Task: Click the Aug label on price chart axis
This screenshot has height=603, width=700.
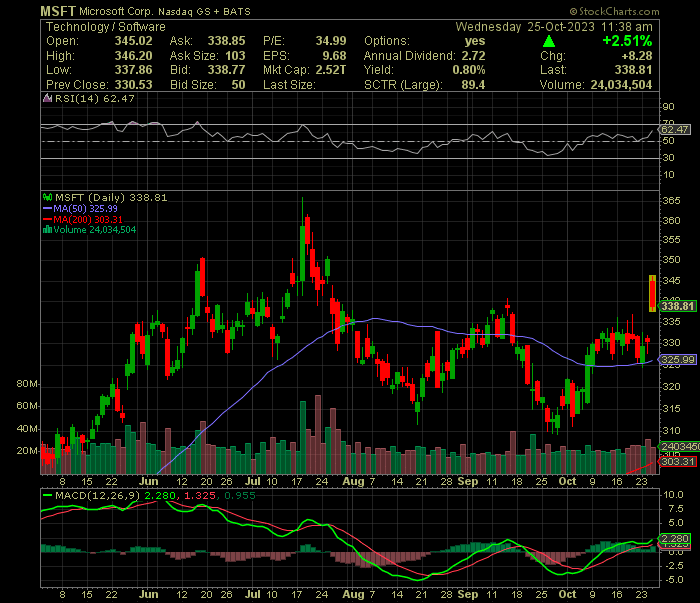Action: pyautogui.click(x=354, y=482)
